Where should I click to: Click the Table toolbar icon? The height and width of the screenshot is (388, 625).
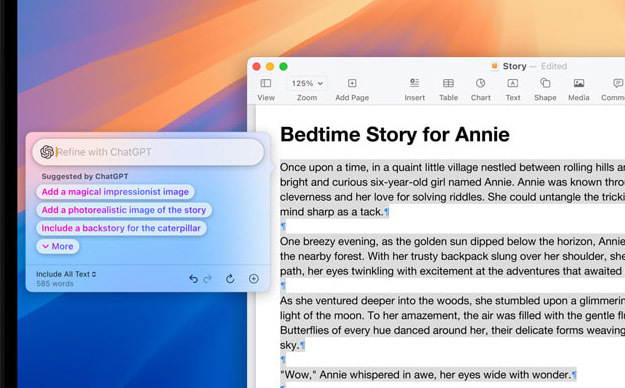(x=448, y=83)
